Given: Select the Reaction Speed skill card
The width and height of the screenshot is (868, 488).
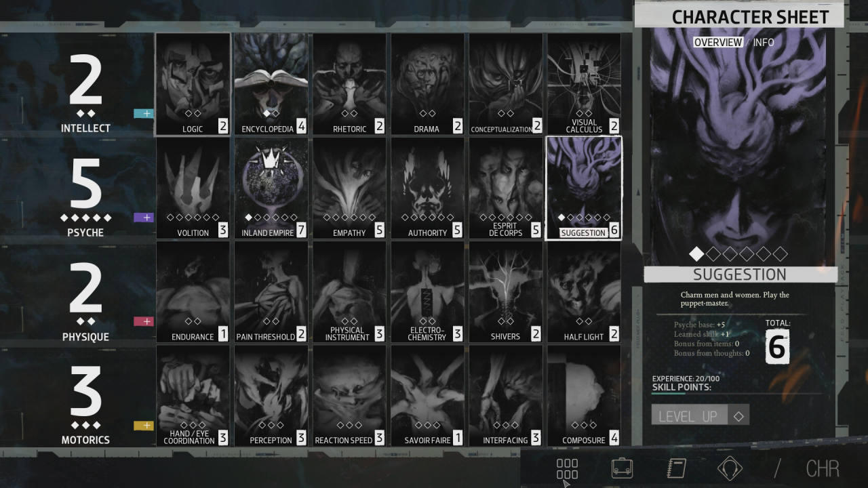Looking at the screenshot, I should click(349, 396).
